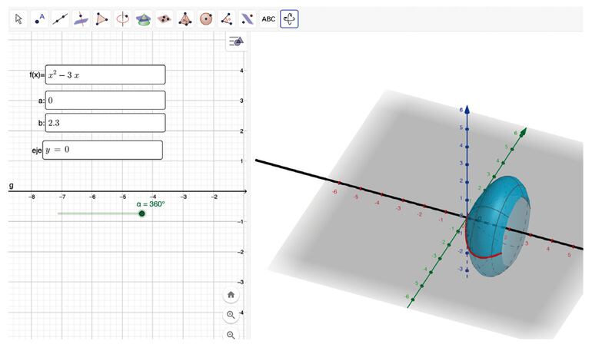Click the b: input field showing 2.3
Image resolution: width=592 pixels, height=364 pixels.
coord(105,123)
